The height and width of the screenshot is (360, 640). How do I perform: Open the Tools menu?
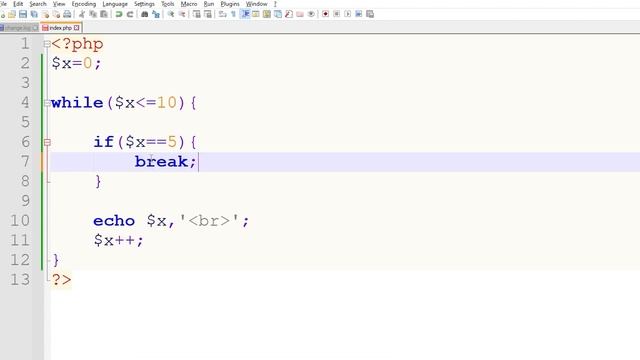(168, 4)
